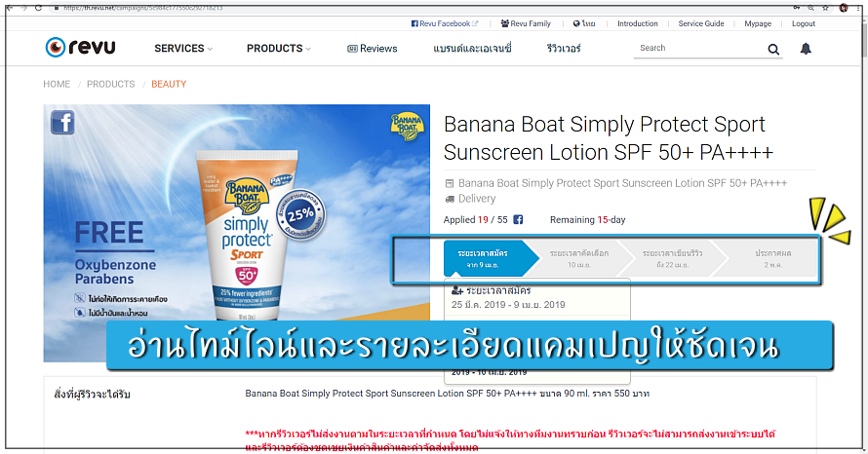The height and width of the screenshot is (454, 868).
Task: Expand the SERVICES dropdown menu
Action: coord(183,49)
